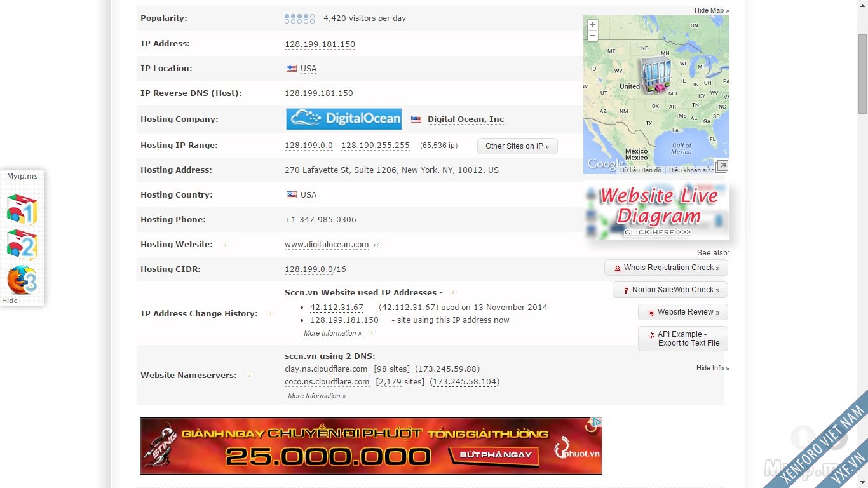
Task: Click the info icon beside Hosting Website
Action: coord(225,244)
